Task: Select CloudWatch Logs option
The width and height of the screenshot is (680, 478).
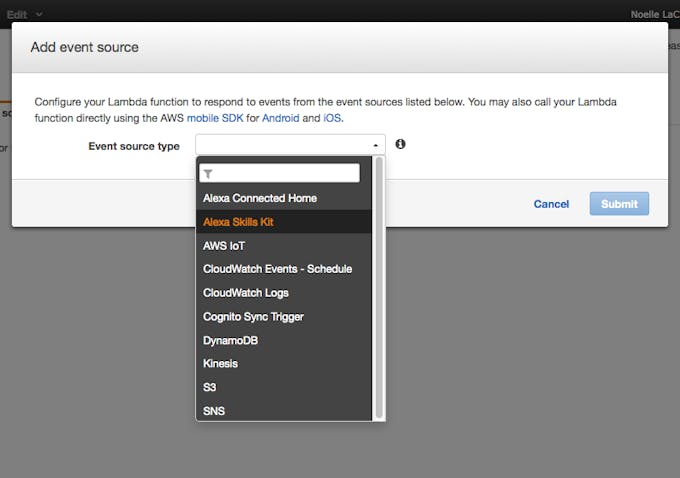Action: point(284,293)
